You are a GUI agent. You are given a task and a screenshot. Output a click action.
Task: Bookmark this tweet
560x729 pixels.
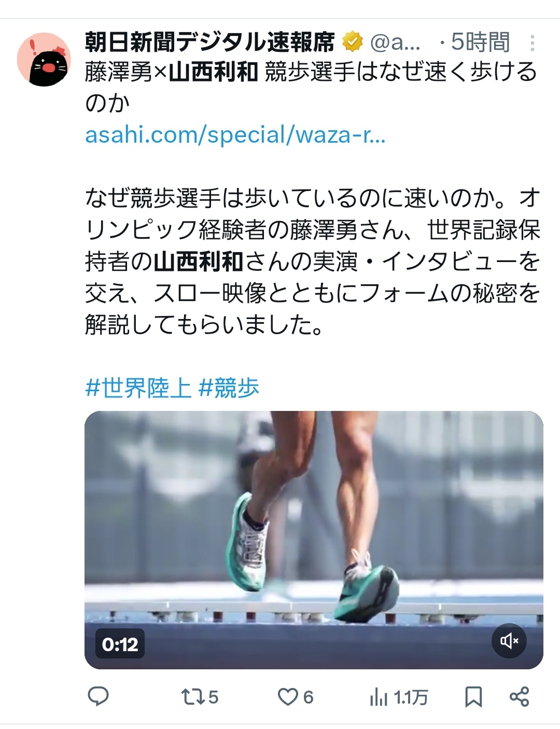click(473, 697)
